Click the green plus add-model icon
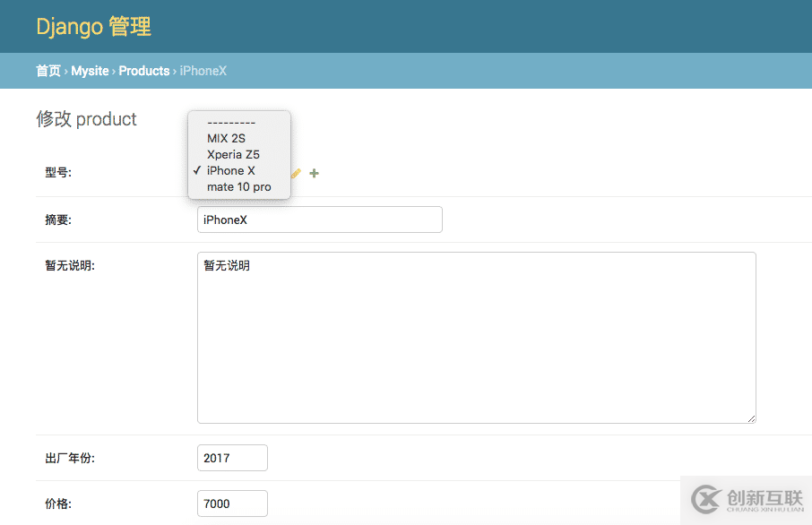 point(314,173)
